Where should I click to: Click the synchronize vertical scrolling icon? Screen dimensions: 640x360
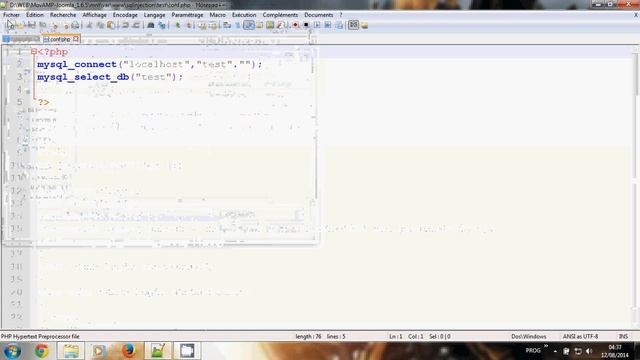click(x=202, y=25)
